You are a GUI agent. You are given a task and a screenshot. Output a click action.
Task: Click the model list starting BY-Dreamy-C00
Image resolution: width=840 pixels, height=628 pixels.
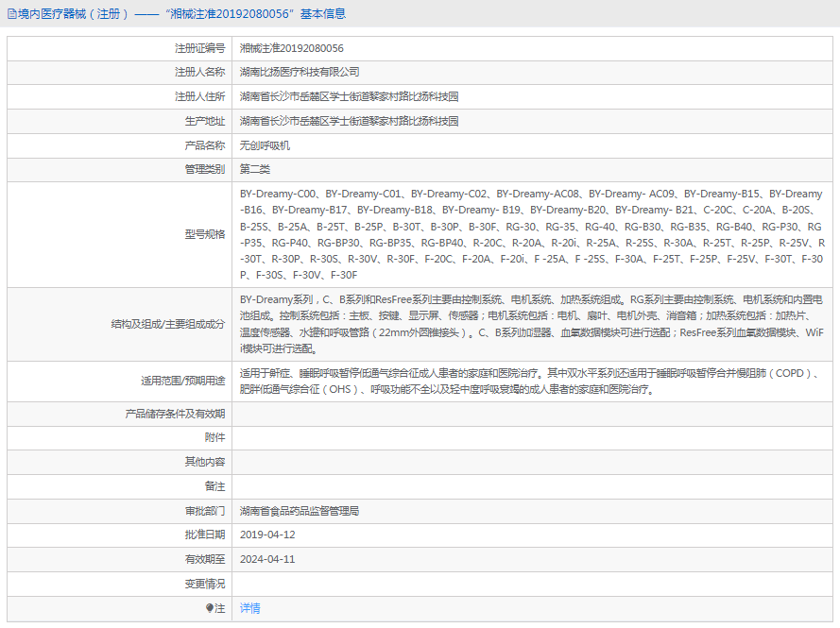click(x=532, y=234)
